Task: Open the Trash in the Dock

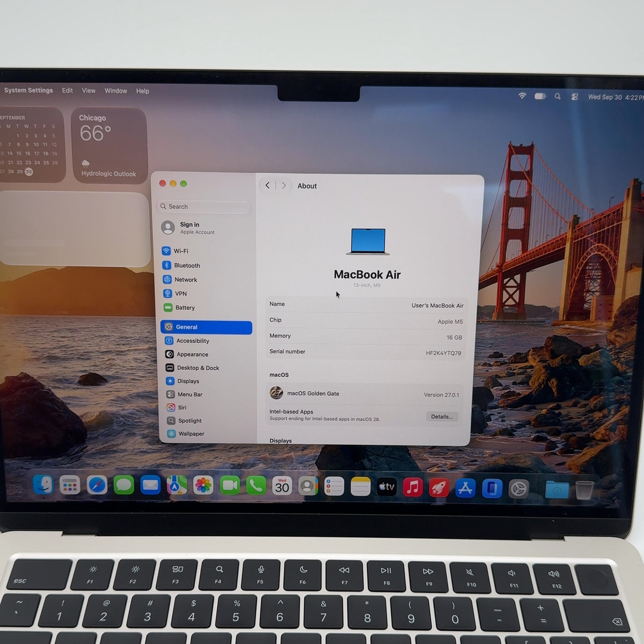Action: [x=584, y=489]
